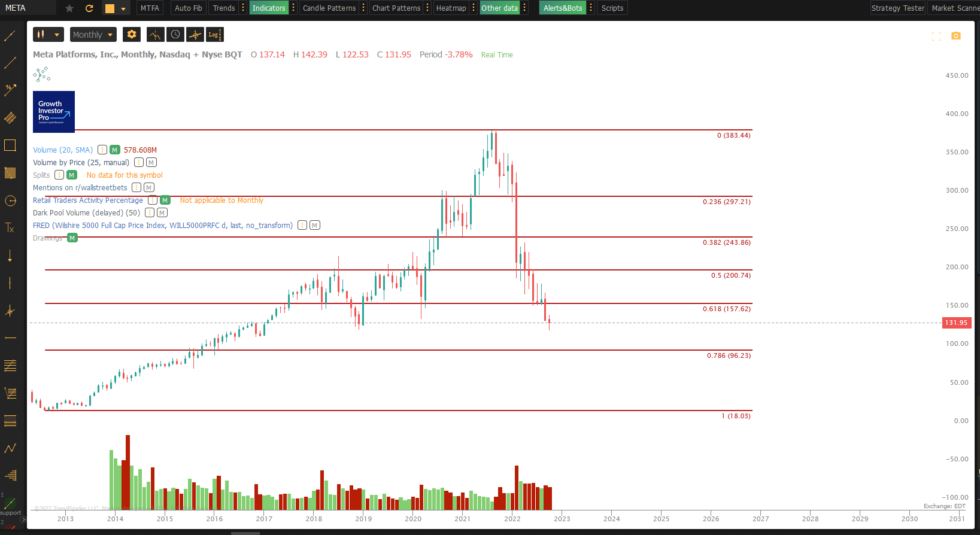Open Trends options three-dot menu
Screen dimensions: 980x535
click(243, 8)
